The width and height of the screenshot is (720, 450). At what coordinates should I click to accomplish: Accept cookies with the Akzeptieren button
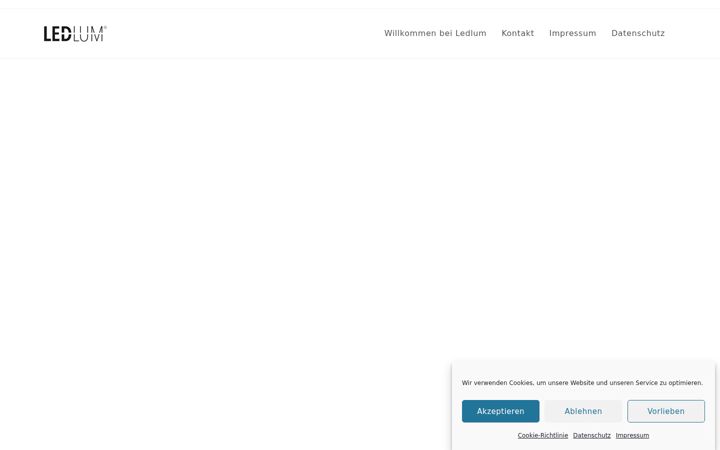tap(501, 411)
